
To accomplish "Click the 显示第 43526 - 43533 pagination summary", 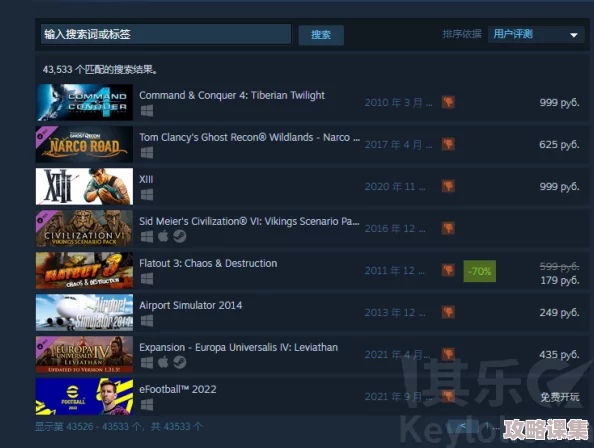I will pyautogui.click(x=119, y=427).
